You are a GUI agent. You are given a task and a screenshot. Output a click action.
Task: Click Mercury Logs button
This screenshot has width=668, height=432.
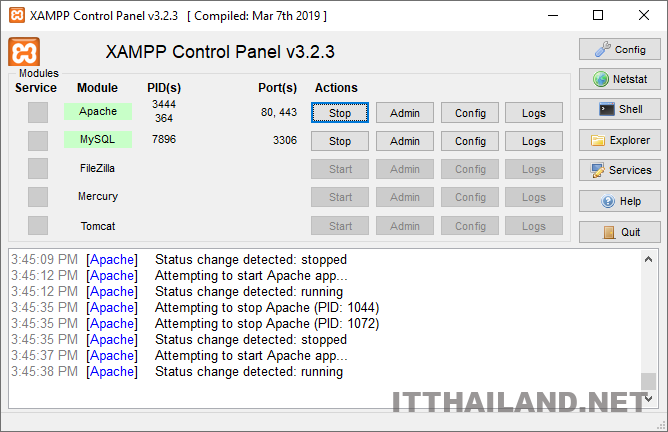coord(534,197)
